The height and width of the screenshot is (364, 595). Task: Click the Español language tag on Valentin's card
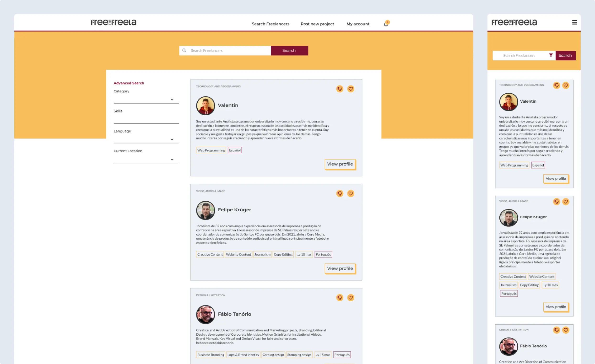tap(234, 150)
